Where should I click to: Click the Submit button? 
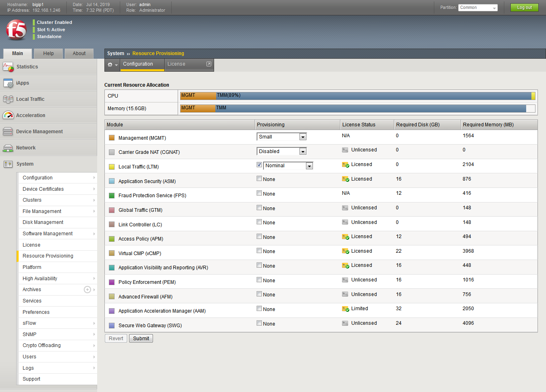point(141,339)
